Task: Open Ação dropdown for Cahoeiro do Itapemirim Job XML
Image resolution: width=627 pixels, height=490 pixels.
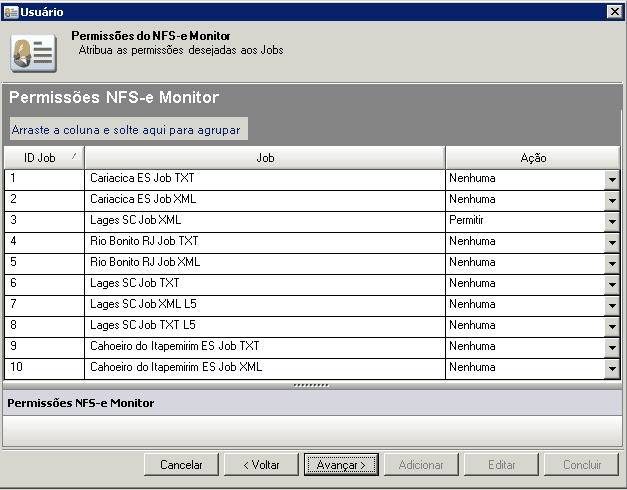Action: 612,368
